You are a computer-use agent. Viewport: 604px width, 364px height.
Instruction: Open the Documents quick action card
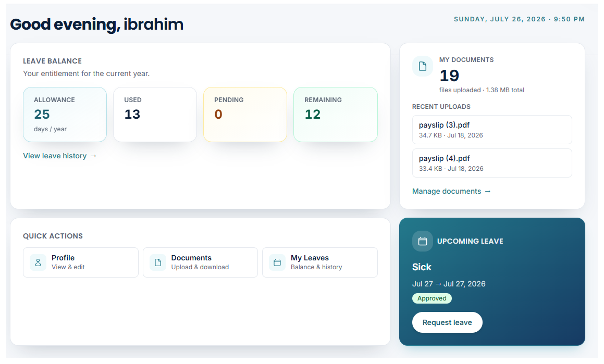point(200,262)
